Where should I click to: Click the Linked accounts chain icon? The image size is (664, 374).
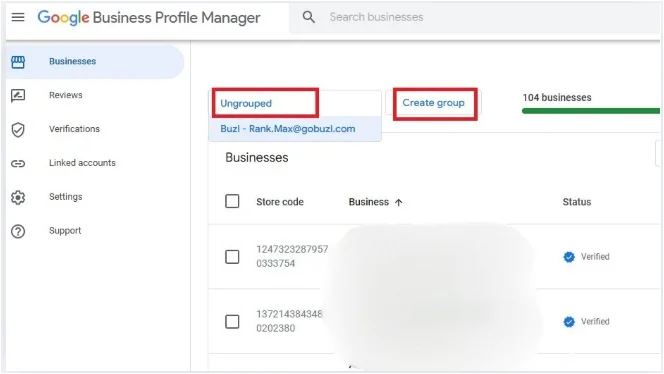pos(18,163)
